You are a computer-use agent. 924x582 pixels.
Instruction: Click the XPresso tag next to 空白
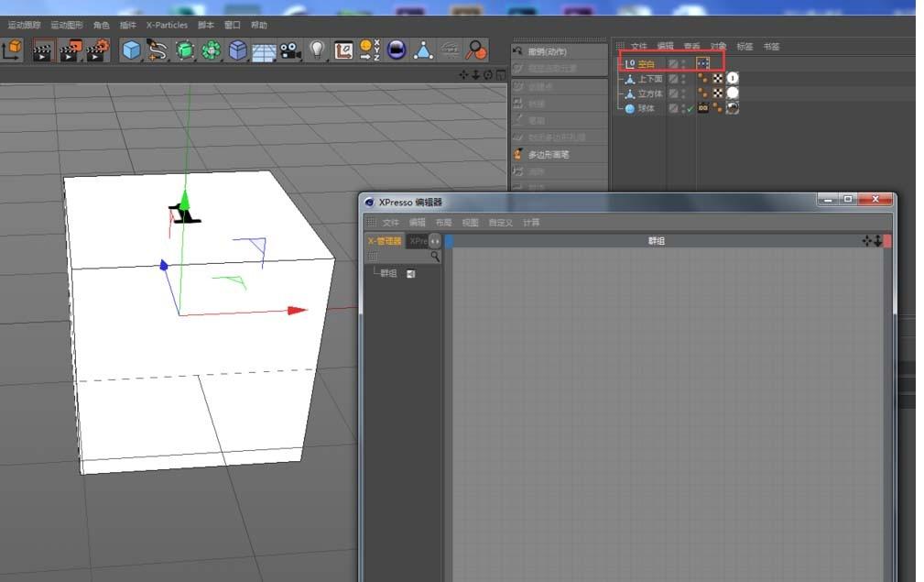coord(703,63)
